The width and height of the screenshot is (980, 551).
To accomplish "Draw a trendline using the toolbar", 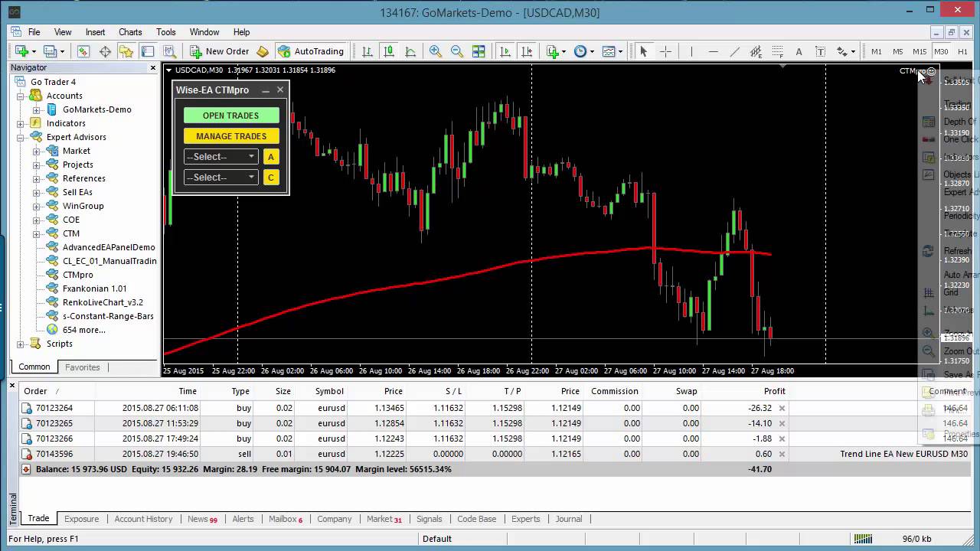I will pyautogui.click(x=734, y=51).
